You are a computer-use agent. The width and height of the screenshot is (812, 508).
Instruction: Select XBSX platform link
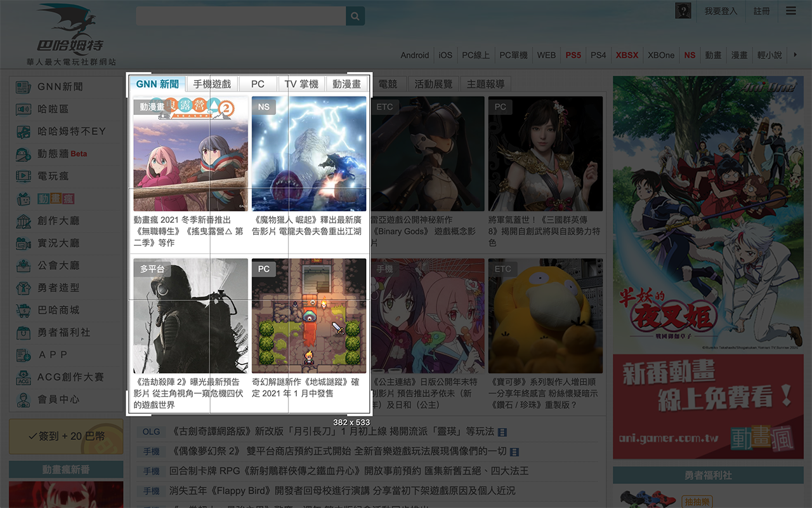pyautogui.click(x=627, y=55)
